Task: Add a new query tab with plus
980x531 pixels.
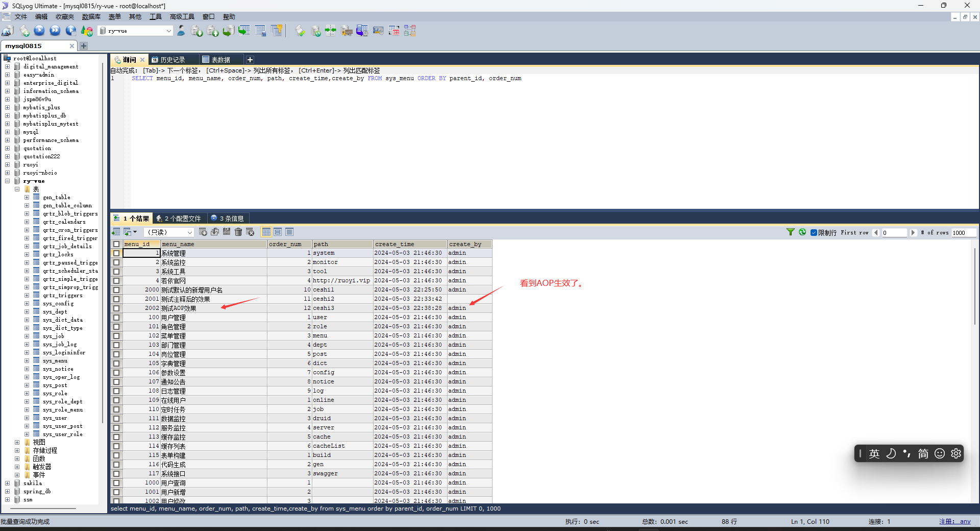Action: (250, 60)
